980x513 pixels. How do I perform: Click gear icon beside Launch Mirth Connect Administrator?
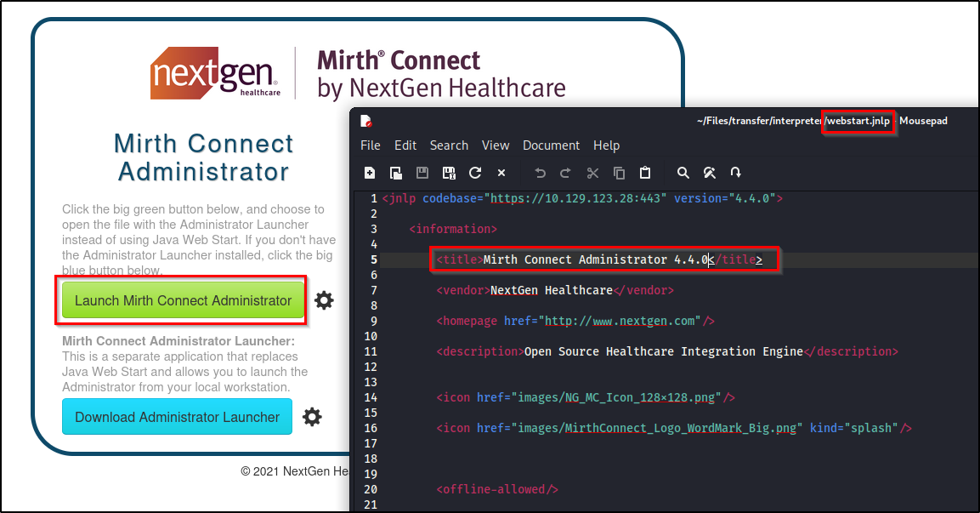tap(324, 300)
